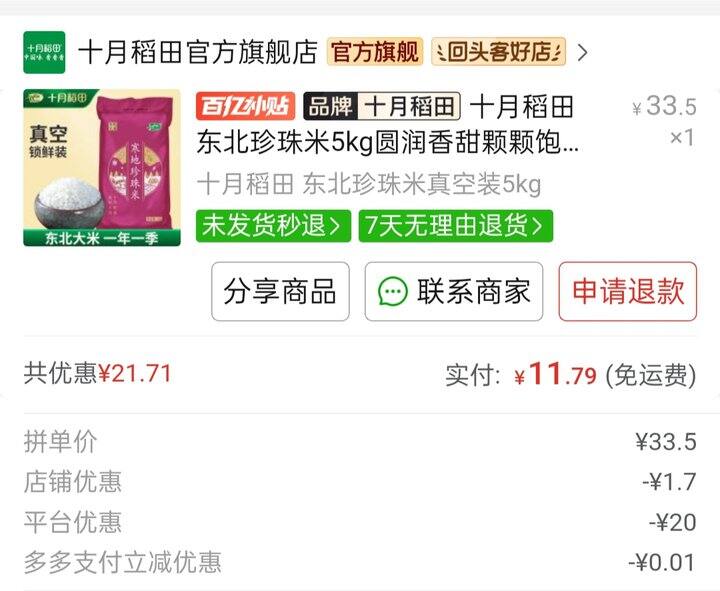Viewport: 720px width, 591px height.
Task: Tap the green chat bubble icon
Action: pos(393,292)
